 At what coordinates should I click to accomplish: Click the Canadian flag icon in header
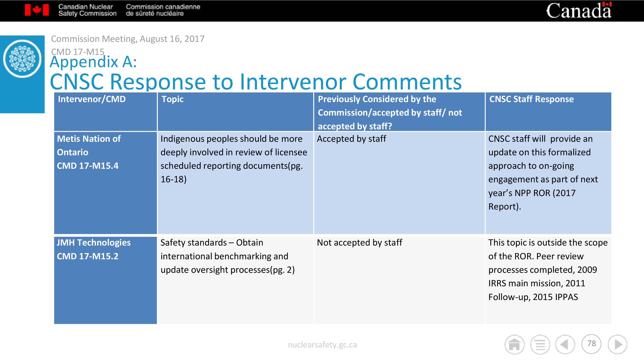37,10
